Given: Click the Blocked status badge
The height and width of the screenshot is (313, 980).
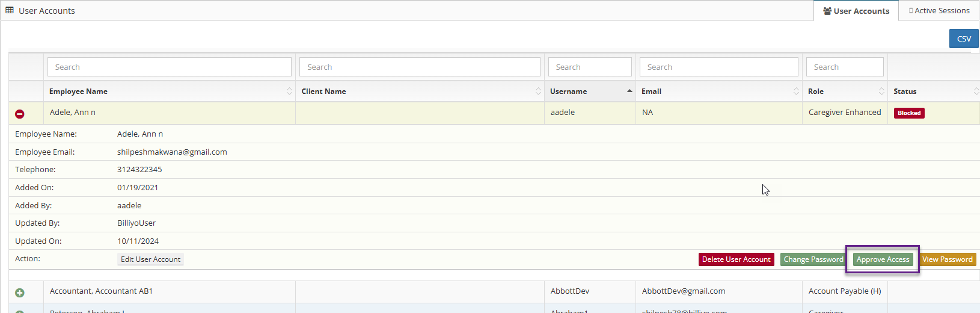Looking at the screenshot, I should point(909,113).
